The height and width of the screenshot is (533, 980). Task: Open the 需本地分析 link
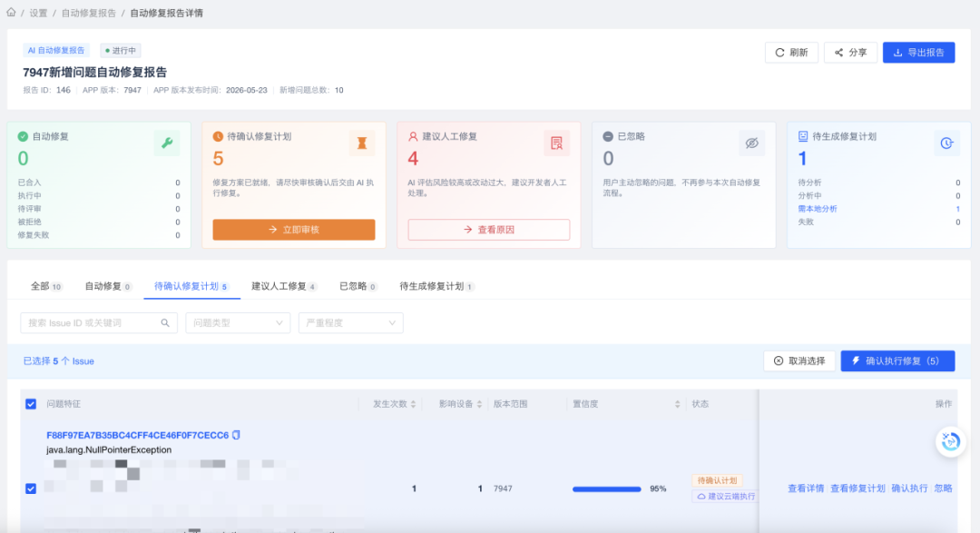pyautogui.click(x=818, y=209)
